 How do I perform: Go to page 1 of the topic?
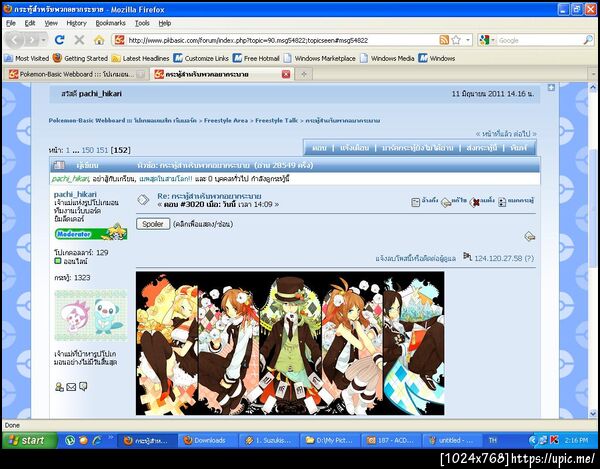(x=68, y=150)
